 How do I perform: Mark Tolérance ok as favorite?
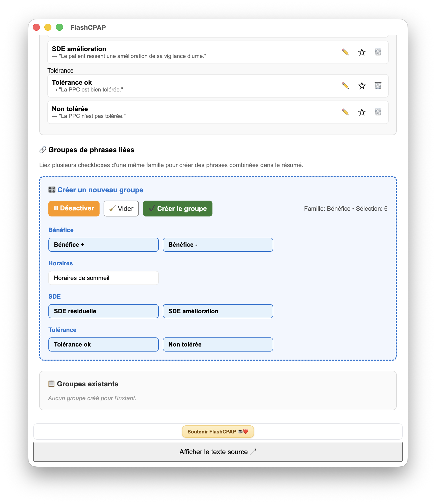[x=362, y=86]
